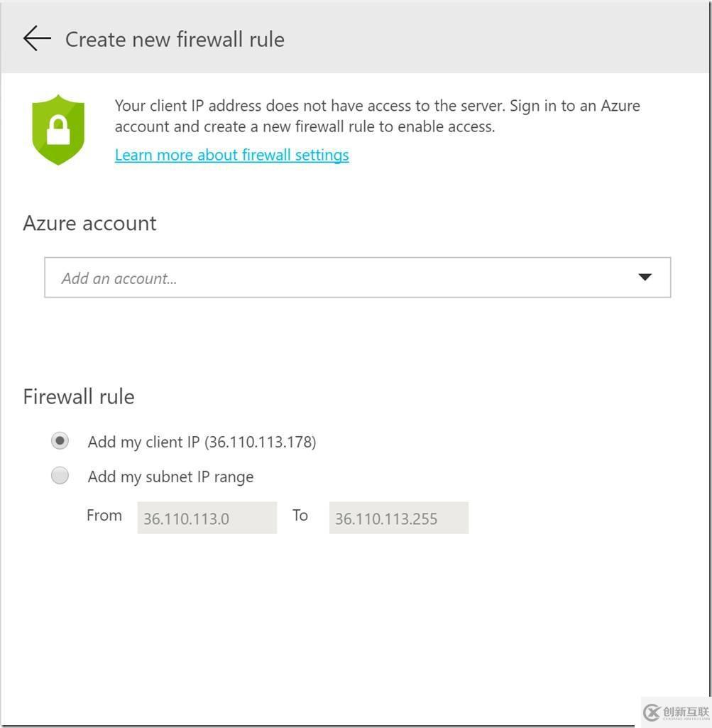Click the Azure account heading text

[x=89, y=223]
